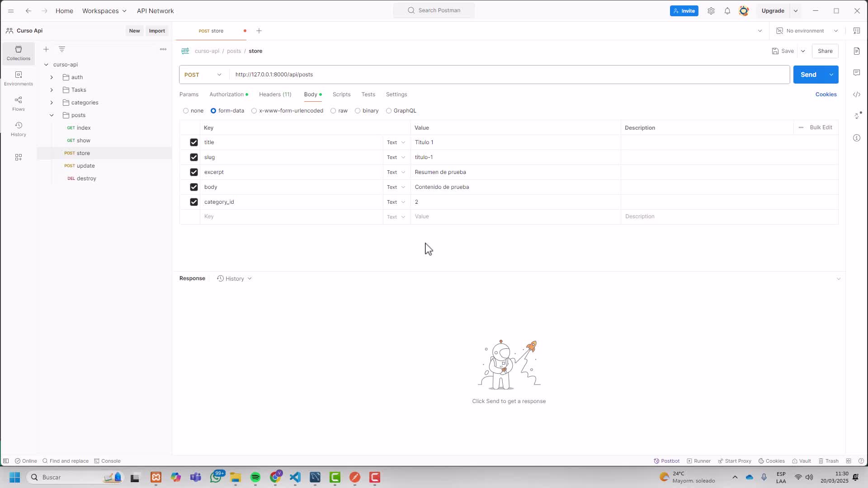Screen dimensions: 868x488
Task: Uncheck the category_id parameter checkbox
Action: click(194, 202)
